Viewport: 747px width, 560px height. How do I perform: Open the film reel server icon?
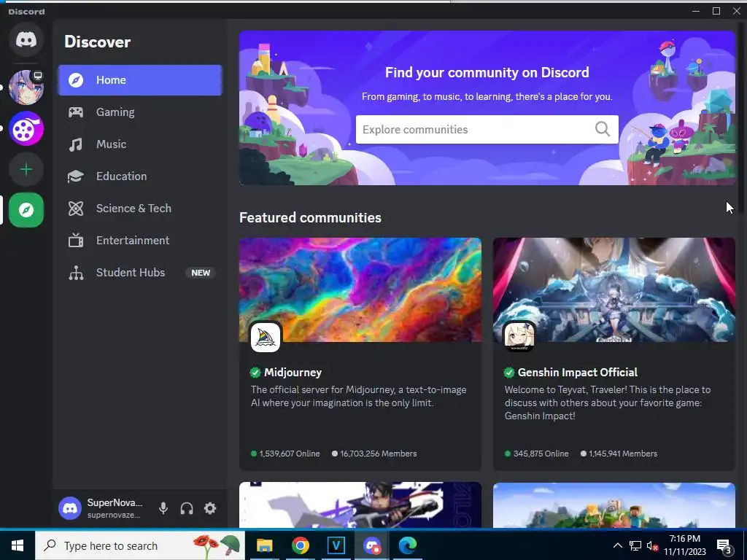pyautogui.click(x=26, y=128)
